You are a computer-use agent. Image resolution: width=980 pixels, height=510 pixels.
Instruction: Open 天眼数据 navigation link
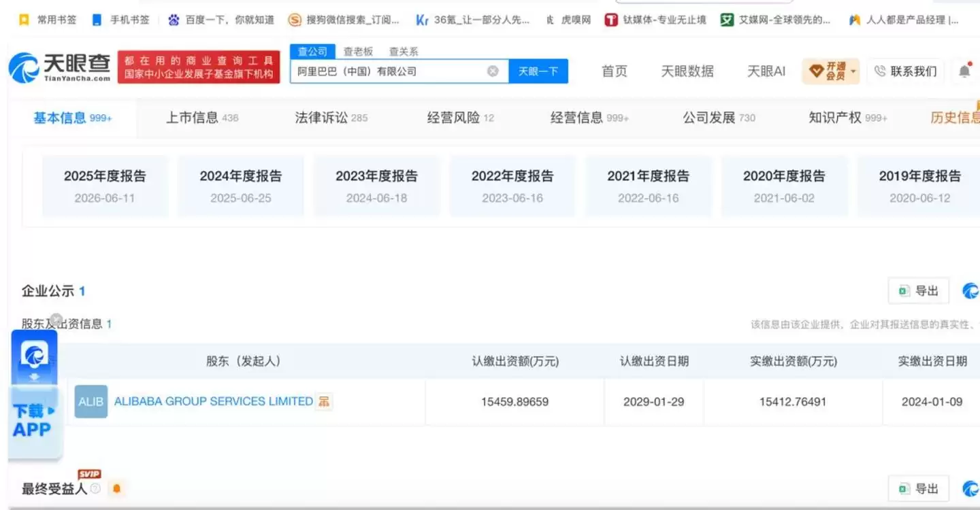[687, 71]
